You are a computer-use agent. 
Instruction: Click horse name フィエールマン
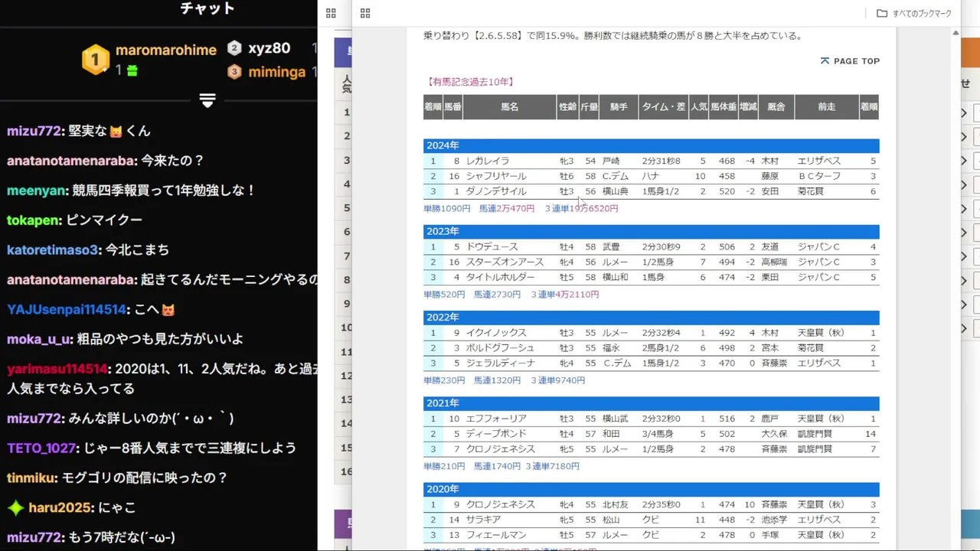[496, 535]
